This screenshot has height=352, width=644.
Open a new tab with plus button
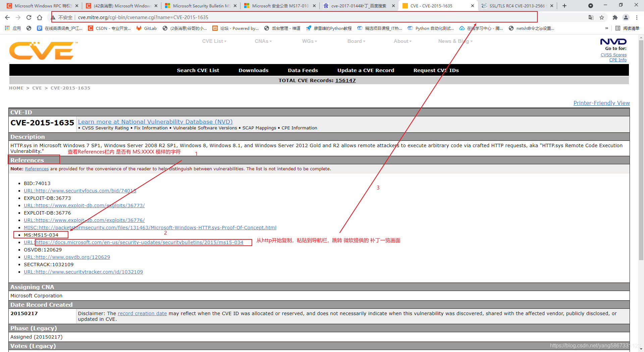tap(565, 6)
